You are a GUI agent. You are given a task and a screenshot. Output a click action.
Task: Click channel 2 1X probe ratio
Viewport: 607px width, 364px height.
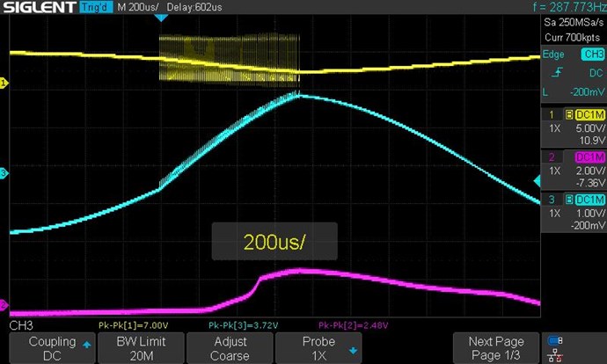coord(555,171)
